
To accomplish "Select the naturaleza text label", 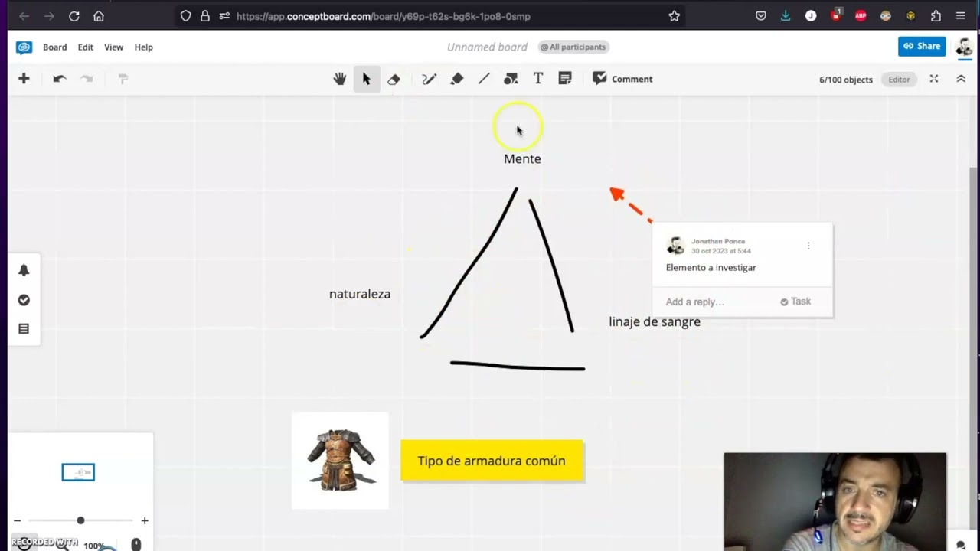I will [x=360, y=294].
